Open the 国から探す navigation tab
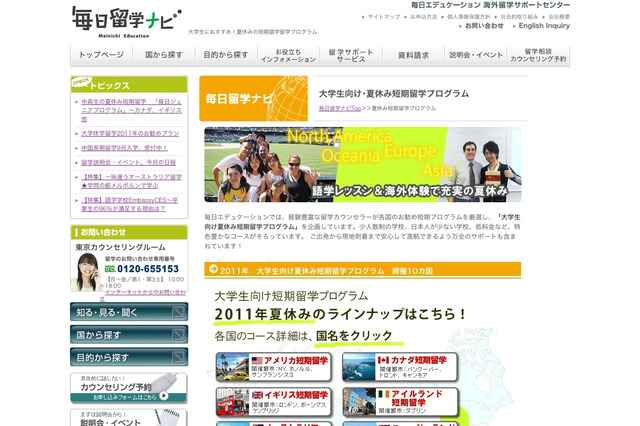Image resolution: width=640 pixels, height=426 pixels. (164, 55)
